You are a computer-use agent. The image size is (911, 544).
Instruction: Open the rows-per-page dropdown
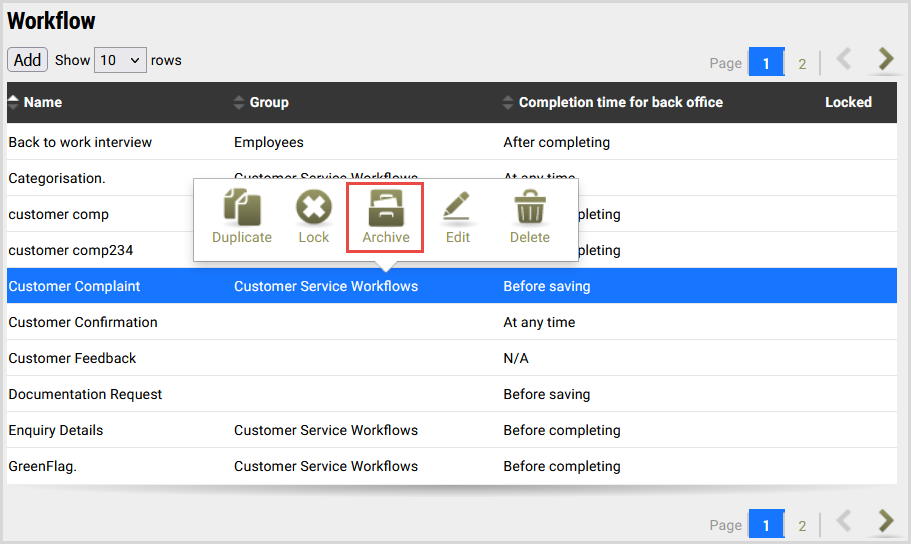120,60
